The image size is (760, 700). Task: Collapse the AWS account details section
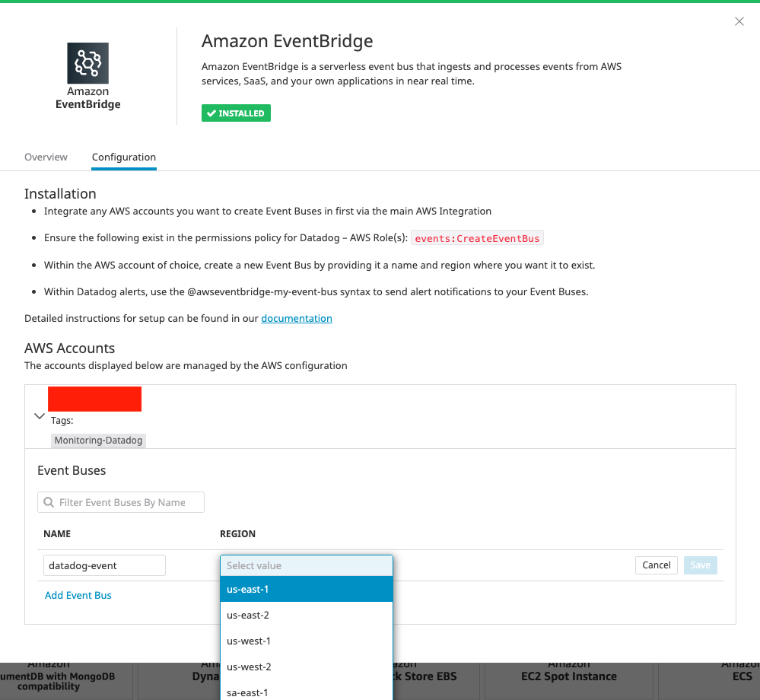pos(39,415)
